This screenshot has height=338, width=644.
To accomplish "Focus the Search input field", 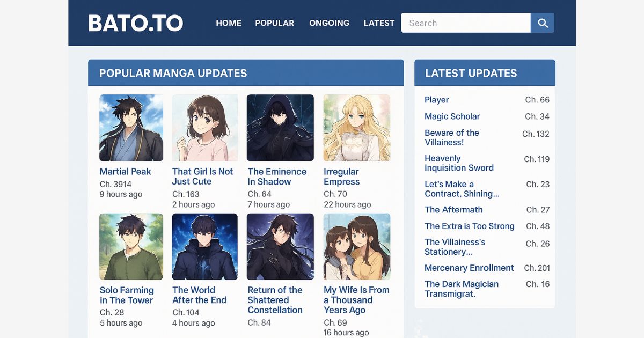I will (x=465, y=23).
